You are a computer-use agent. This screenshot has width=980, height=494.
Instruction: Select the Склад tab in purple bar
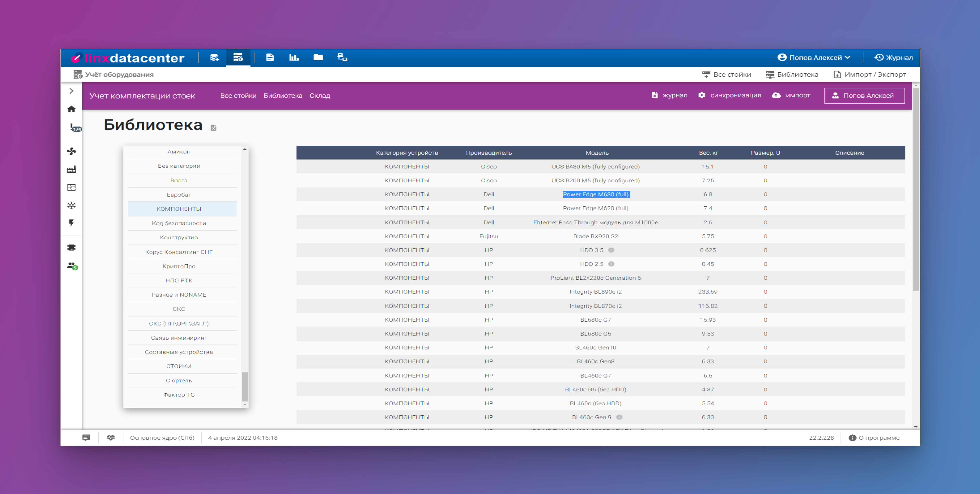point(320,96)
